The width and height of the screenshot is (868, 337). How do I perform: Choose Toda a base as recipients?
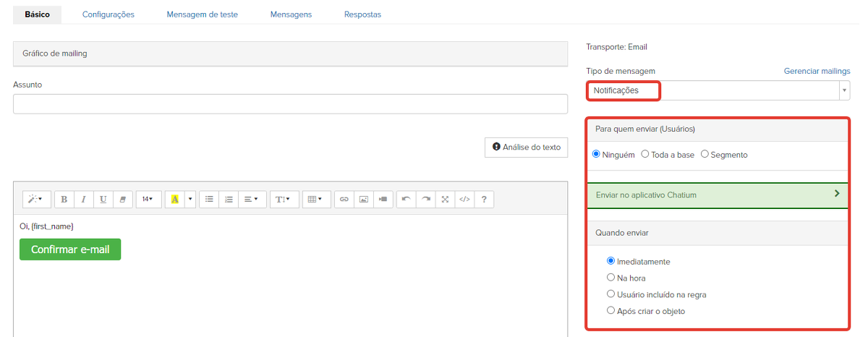(x=645, y=154)
